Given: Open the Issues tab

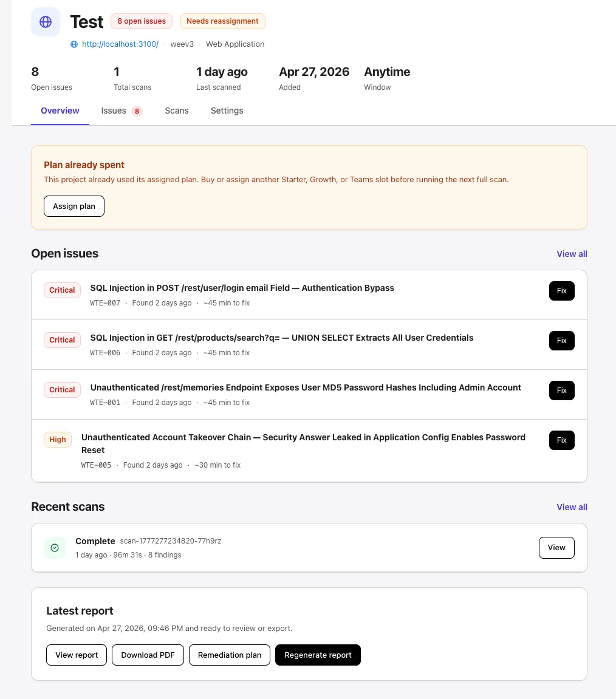Looking at the screenshot, I should click(114, 111).
